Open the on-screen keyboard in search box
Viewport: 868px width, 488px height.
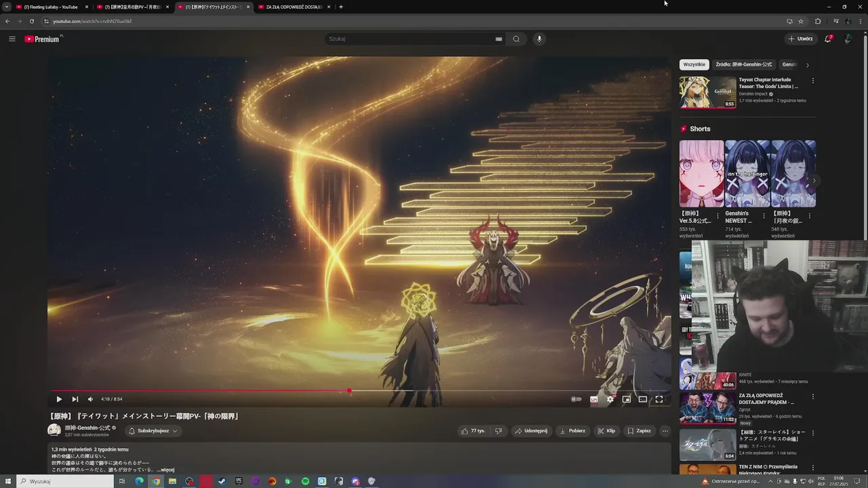tap(498, 39)
